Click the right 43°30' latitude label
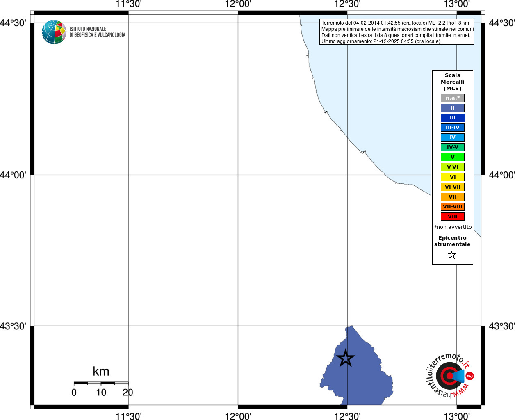 point(502,326)
